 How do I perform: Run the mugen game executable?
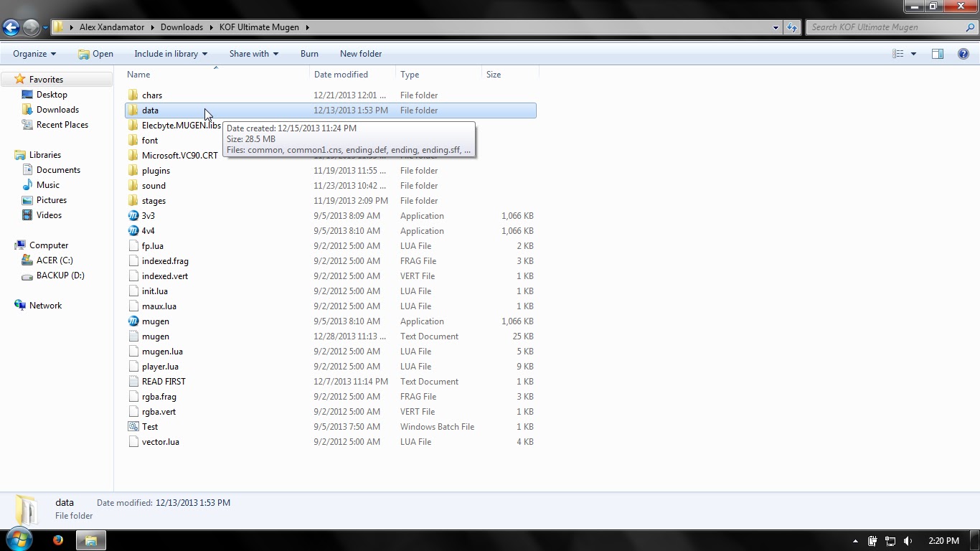156,321
